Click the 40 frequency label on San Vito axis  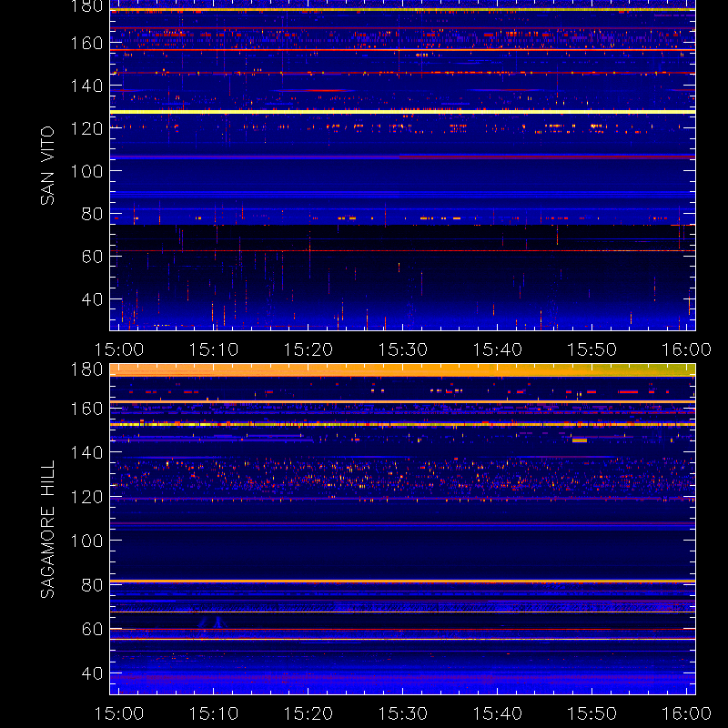tap(92, 299)
